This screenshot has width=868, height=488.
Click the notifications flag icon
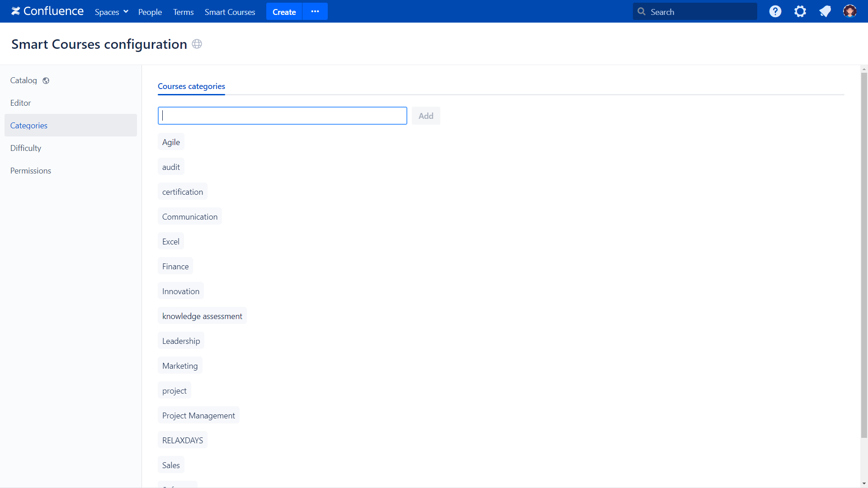[x=825, y=11]
